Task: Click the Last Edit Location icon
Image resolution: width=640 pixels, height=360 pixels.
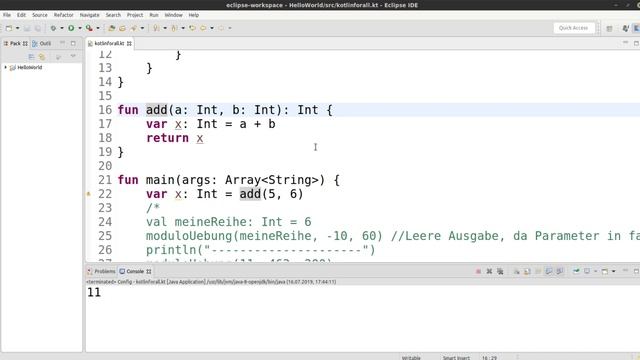Action: point(192,28)
